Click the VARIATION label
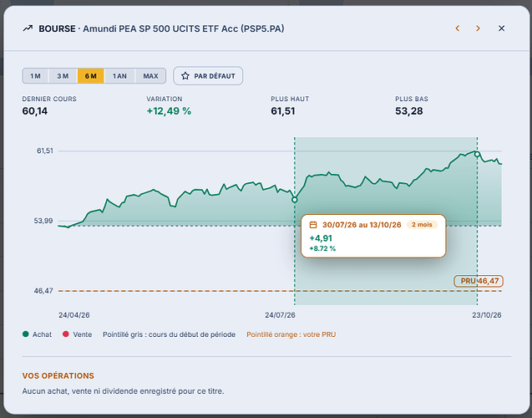The image size is (532, 418). [x=165, y=99]
